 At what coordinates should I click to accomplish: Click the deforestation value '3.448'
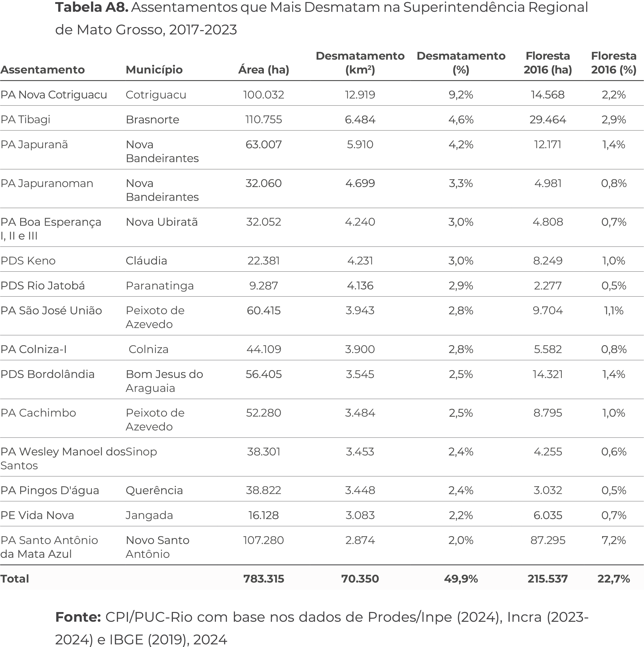(360, 491)
